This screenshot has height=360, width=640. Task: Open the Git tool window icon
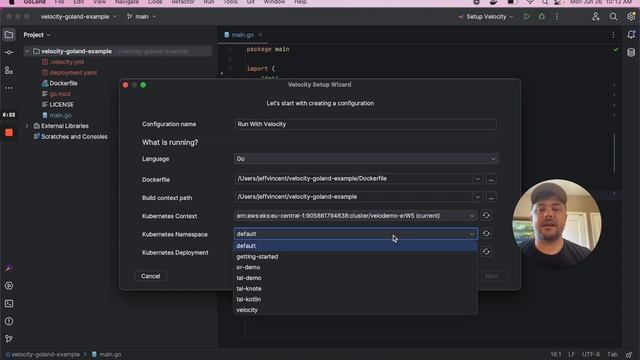coord(9,339)
